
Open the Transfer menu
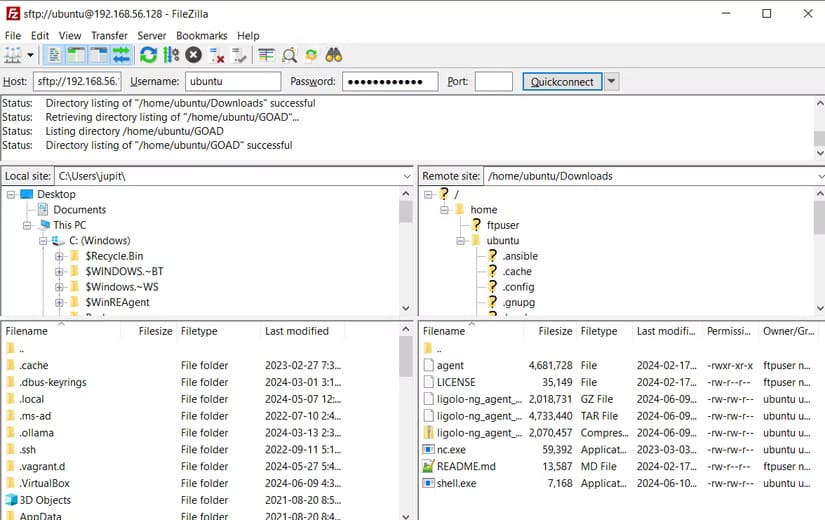click(x=109, y=35)
